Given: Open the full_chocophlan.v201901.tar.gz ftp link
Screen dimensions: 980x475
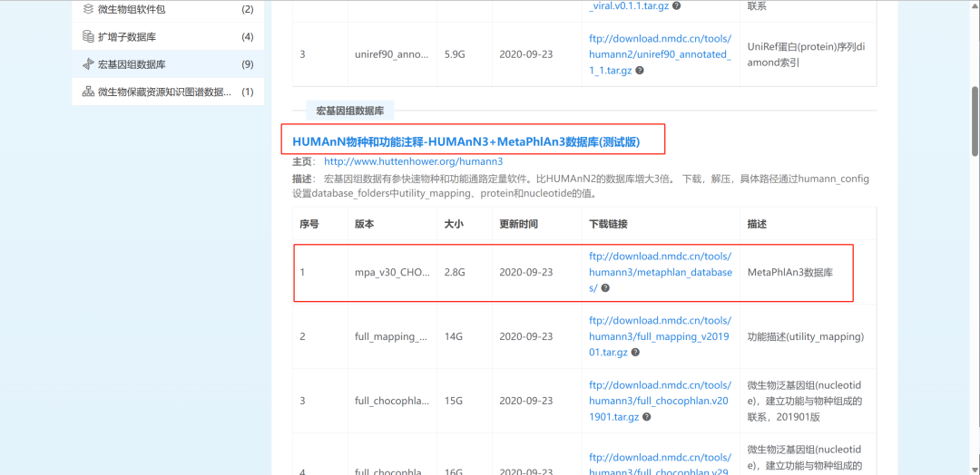Looking at the screenshot, I should (660, 401).
